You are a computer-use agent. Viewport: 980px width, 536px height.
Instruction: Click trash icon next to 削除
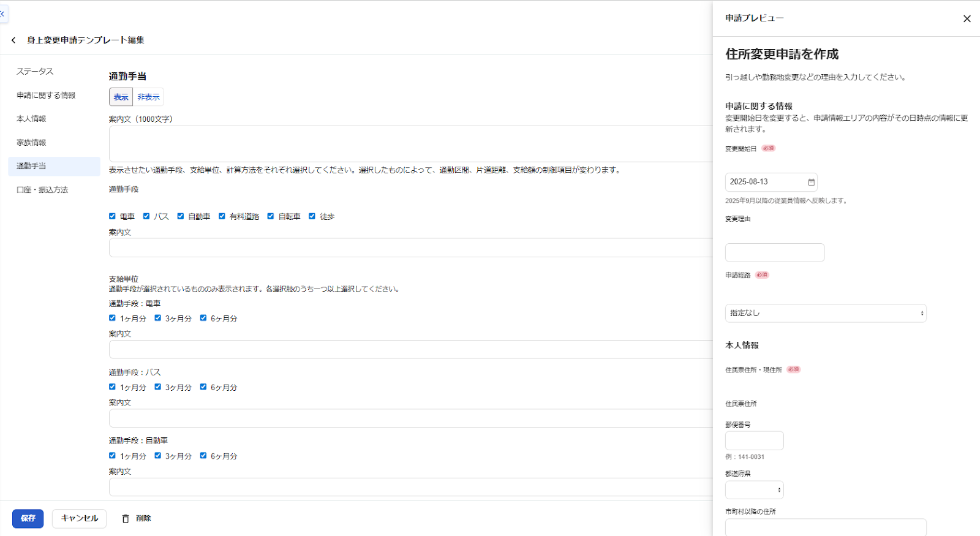(126, 519)
